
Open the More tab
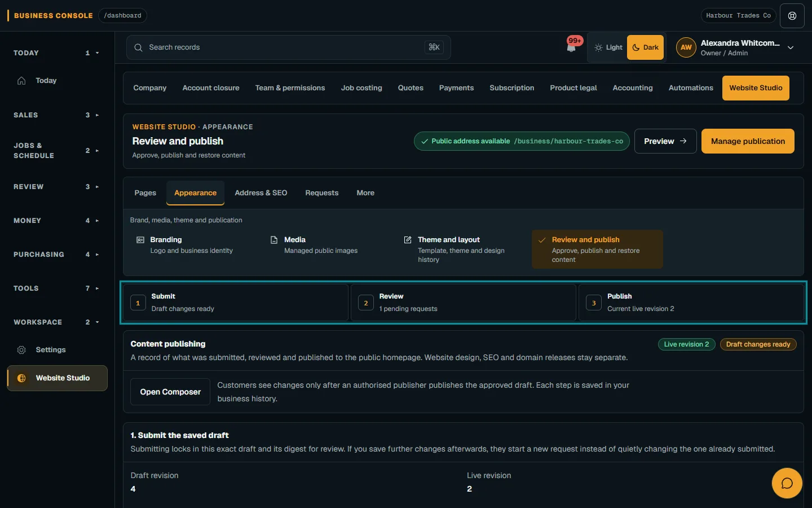[365, 193]
